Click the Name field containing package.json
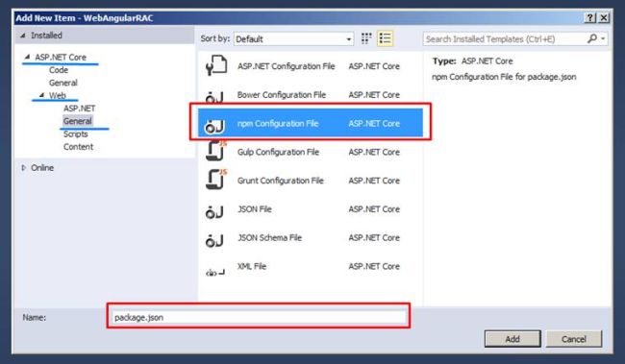The height and width of the screenshot is (364, 625). [x=259, y=317]
